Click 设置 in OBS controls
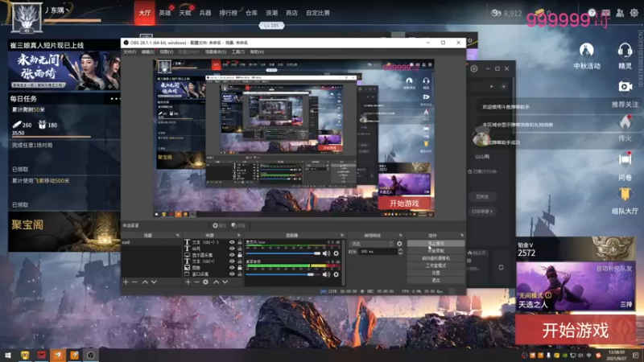Image resolution: width=644 pixels, height=362 pixels. tap(436, 273)
